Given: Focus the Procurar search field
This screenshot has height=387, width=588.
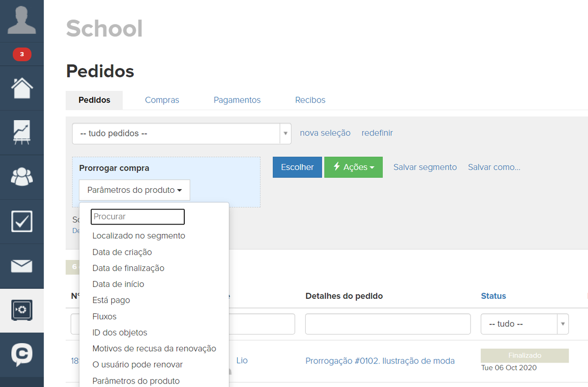Looking at the screenshot, I should [x=138, y=217].
